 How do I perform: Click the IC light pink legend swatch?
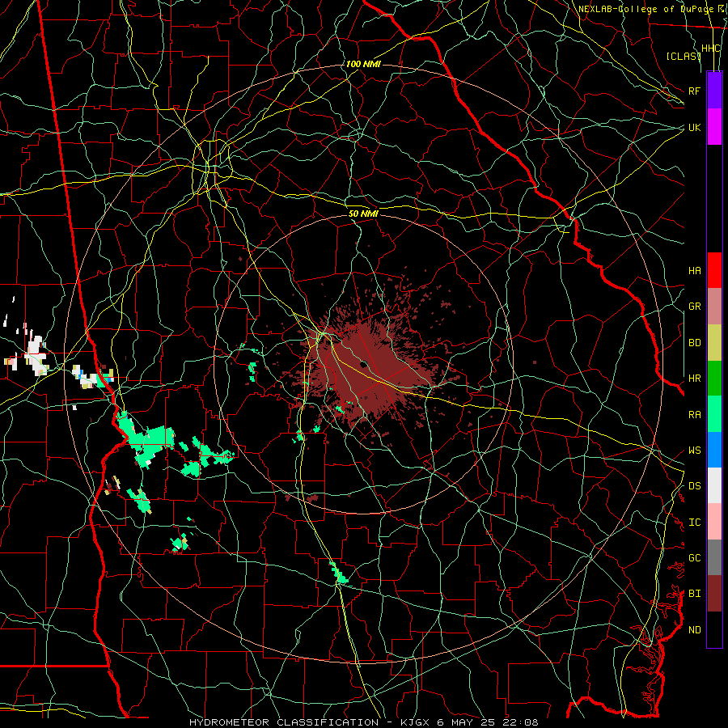tap(714, 522)
